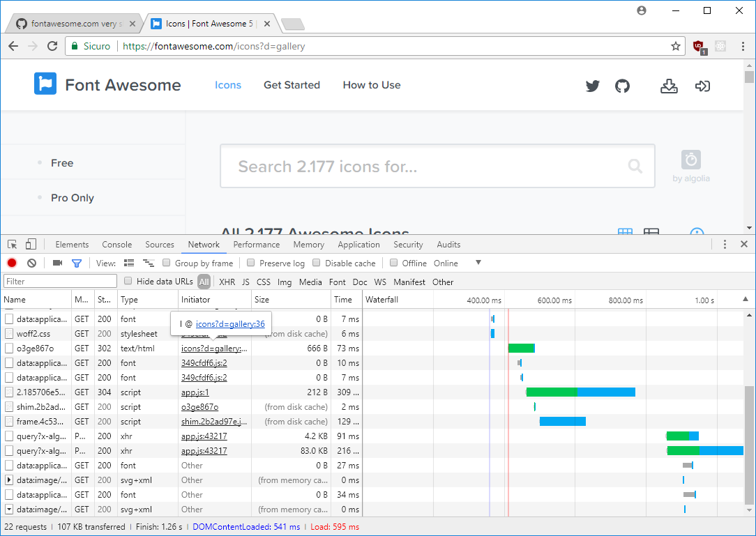The height and width of the screenshot is (536, 756).
Task: Click capture screenshots camera icon
Action: (x=57, y=263)
